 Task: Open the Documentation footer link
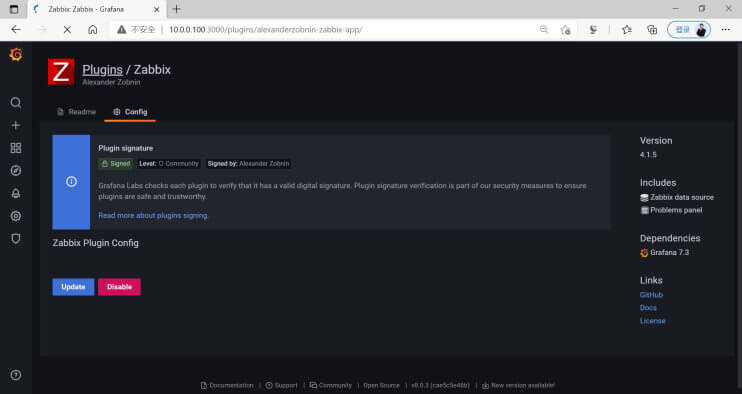tap(227, 385)
